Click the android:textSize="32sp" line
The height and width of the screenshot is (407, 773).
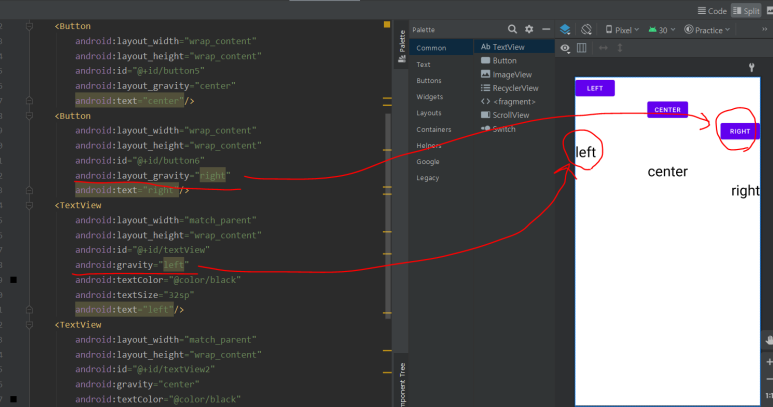[x=135, y=295]
